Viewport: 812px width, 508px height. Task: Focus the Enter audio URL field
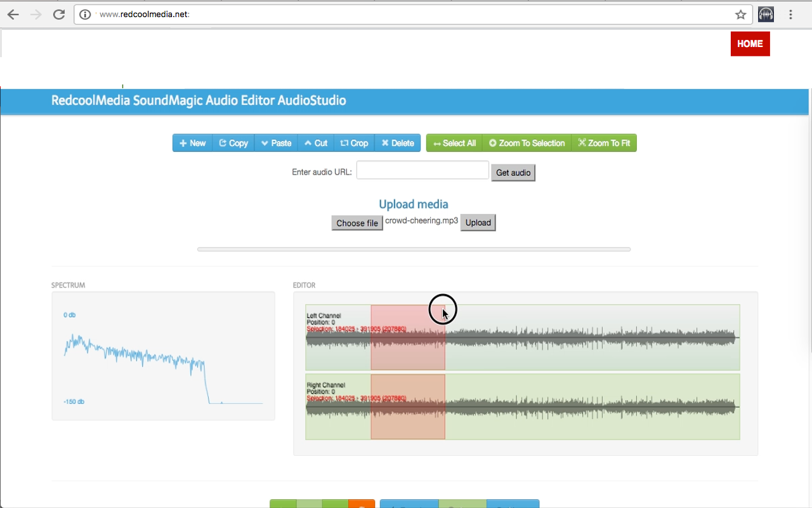tap(422, 170)
